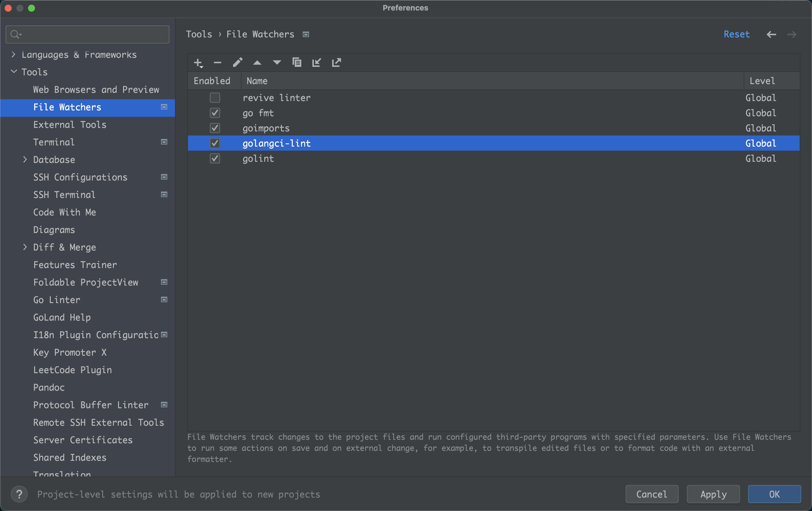812x511 pixels.
Task: Edit the selected watcher with the pencil icon
Action: pyautogui.click(x=237, y=63)
